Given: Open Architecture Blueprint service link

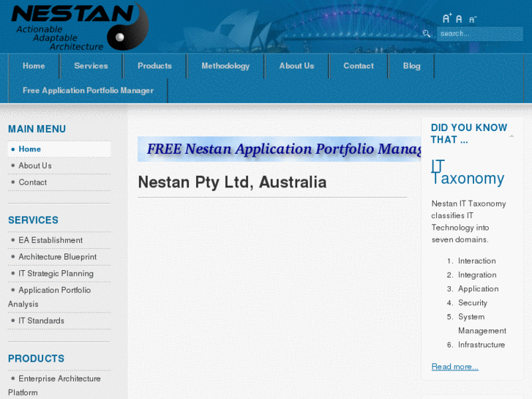Looking at the screenshot, I should pos(59,257).
